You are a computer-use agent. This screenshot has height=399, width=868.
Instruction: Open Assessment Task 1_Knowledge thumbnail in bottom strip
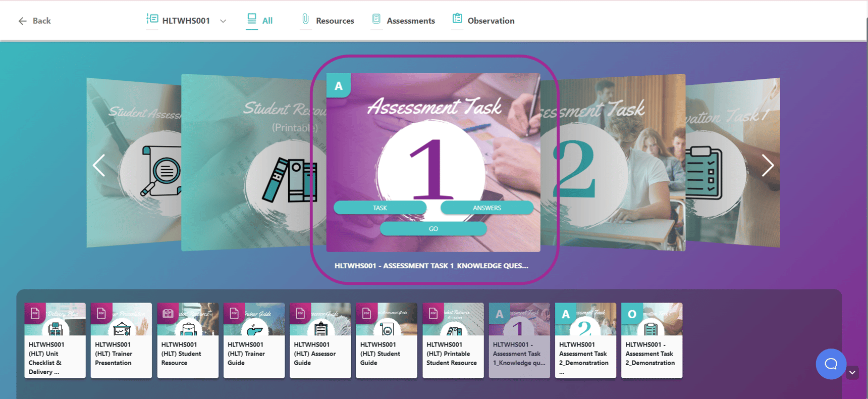[519, 340]
